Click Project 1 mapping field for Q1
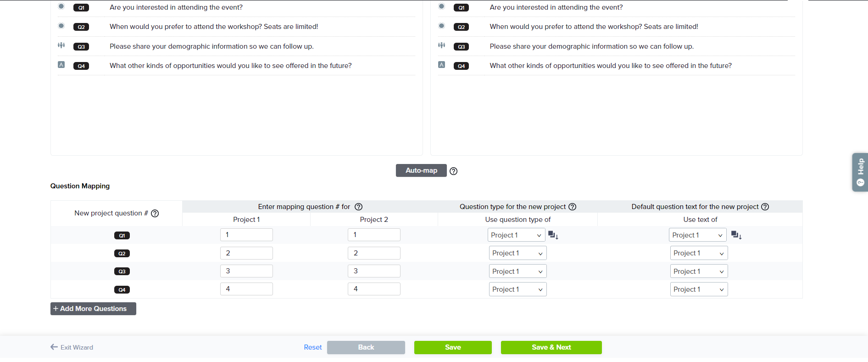 [x=246, y=235]
